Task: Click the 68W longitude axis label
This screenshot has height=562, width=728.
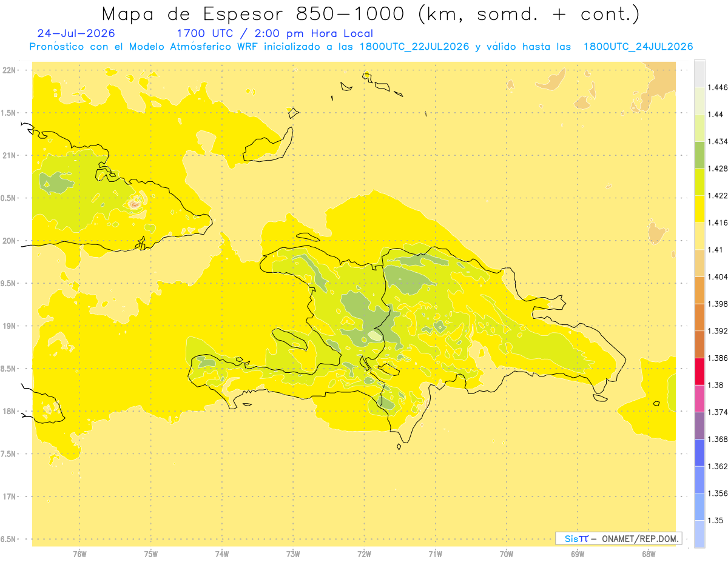Action: coord(649,554)
